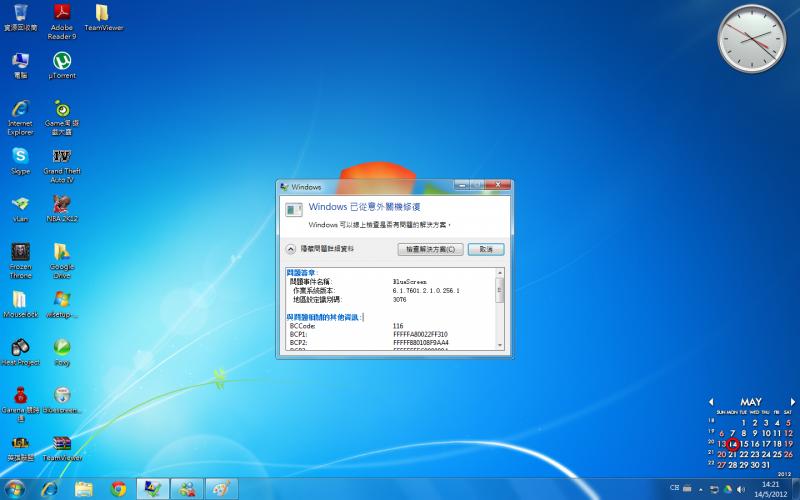Screen dimensions: 800x500
Task: Click the details box scrollbar thumb
Action: 500,290
